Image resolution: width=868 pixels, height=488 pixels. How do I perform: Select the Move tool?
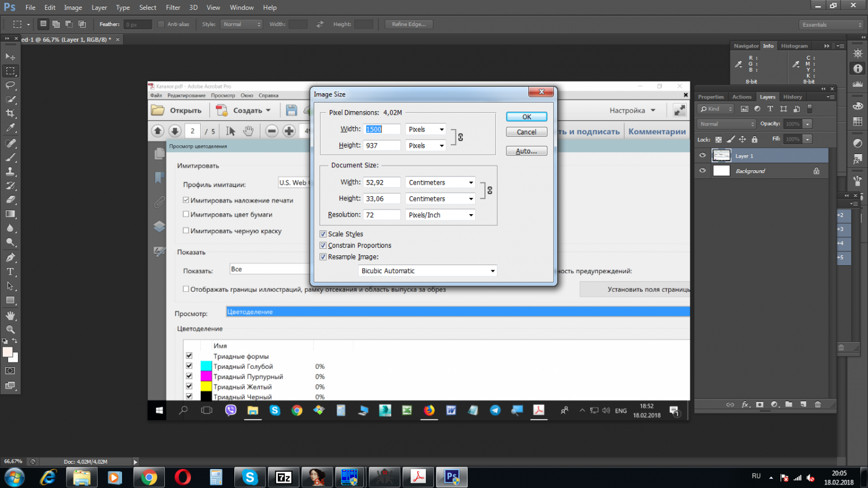pos(10,57)
